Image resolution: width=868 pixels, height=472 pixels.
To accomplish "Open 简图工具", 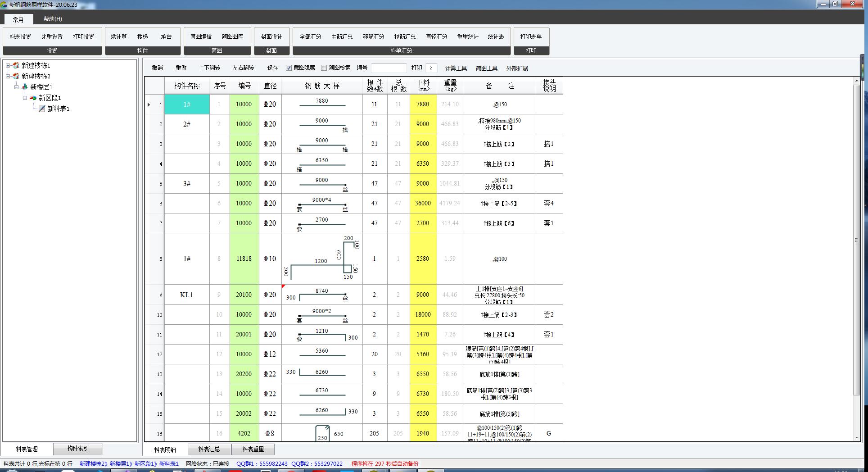I will [486, 68].
